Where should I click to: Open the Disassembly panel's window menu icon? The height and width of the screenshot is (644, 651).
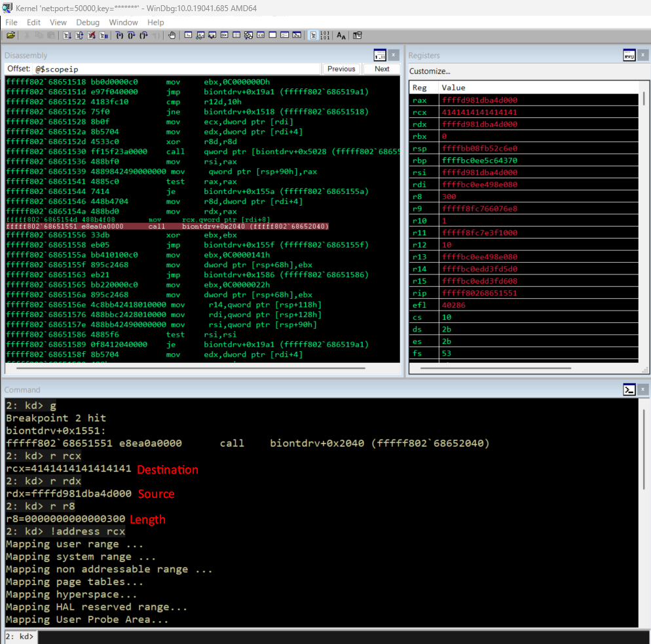pos(380,56)
